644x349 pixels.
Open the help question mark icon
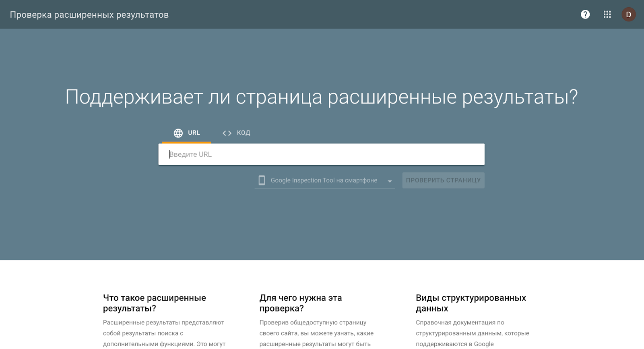(585, 15)
